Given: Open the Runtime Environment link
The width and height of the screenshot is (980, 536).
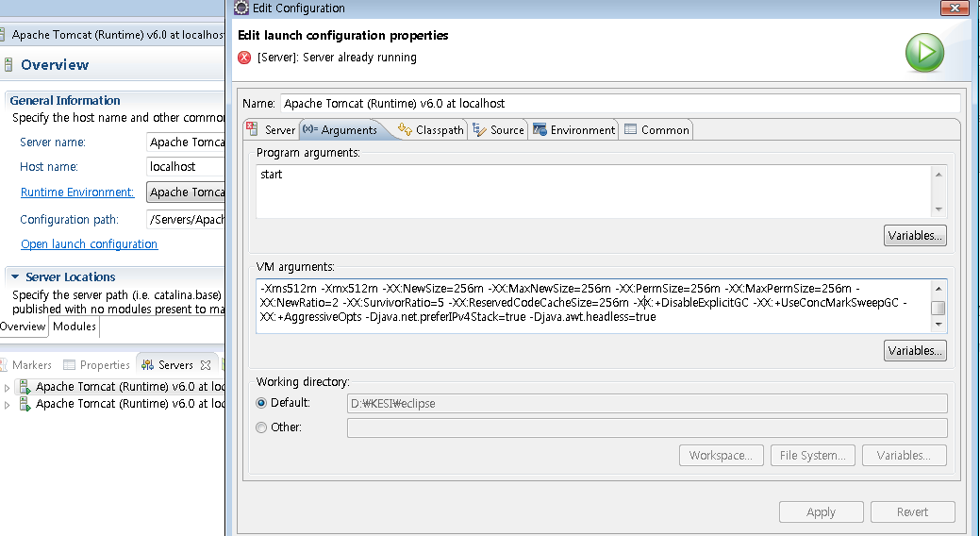Looking at the screenshot, I should (77, 192).
